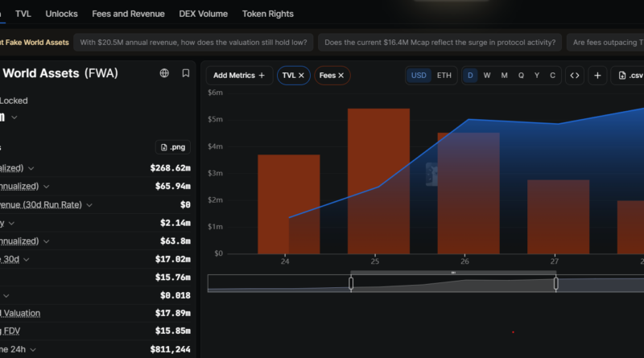Click the $15.76m value
This screenshot has width=644, height=358.
coord(173,278)
